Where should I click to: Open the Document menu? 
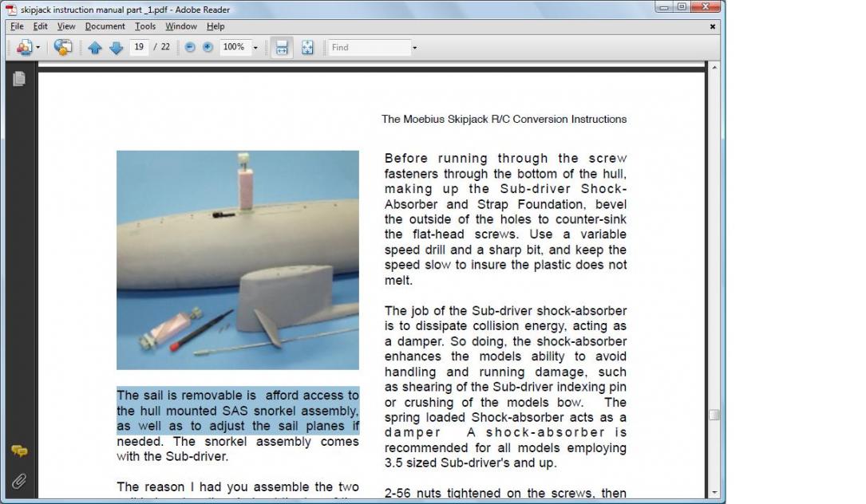[x=105, y=26]
